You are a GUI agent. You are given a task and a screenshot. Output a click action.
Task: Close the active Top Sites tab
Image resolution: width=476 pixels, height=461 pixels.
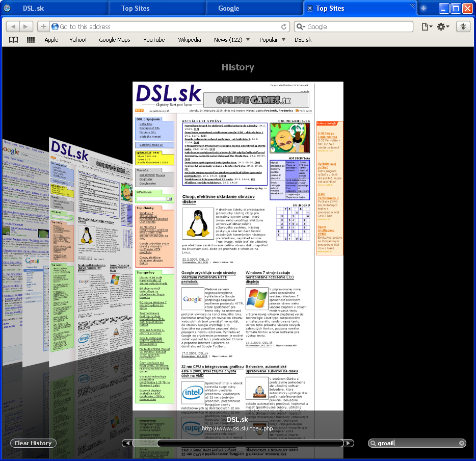click(310, 9)
